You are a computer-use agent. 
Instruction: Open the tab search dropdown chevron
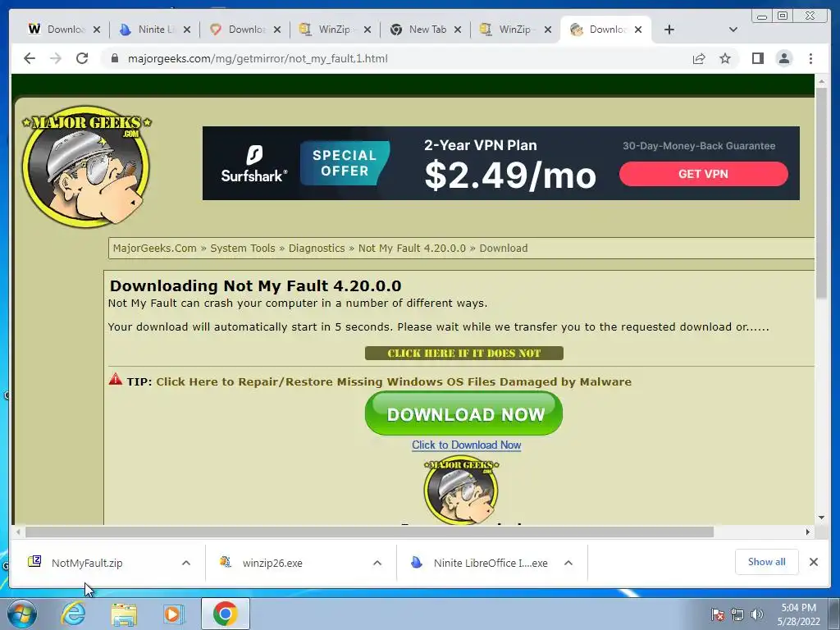click(733, 30)
